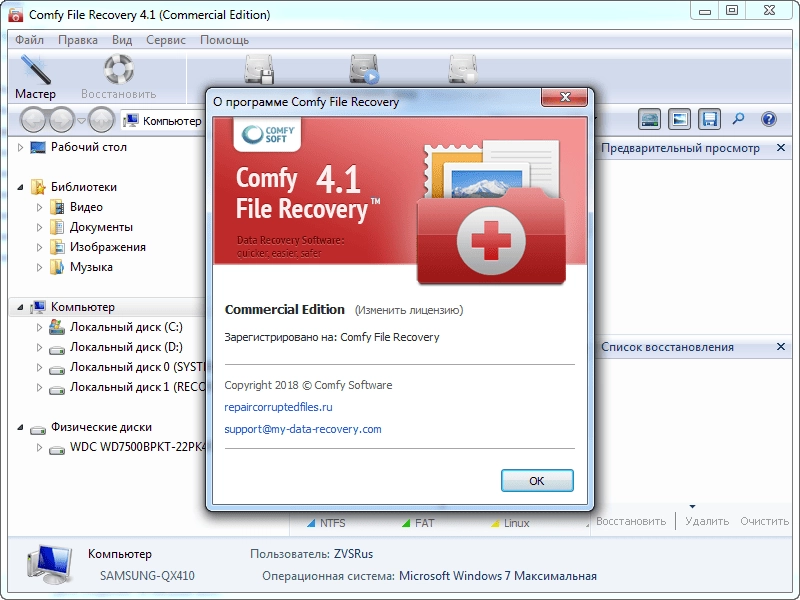Viewport: 800px width, 600px height.
Task: Click the save disk image toolbar icon
Action: click(x=259, y=69)
